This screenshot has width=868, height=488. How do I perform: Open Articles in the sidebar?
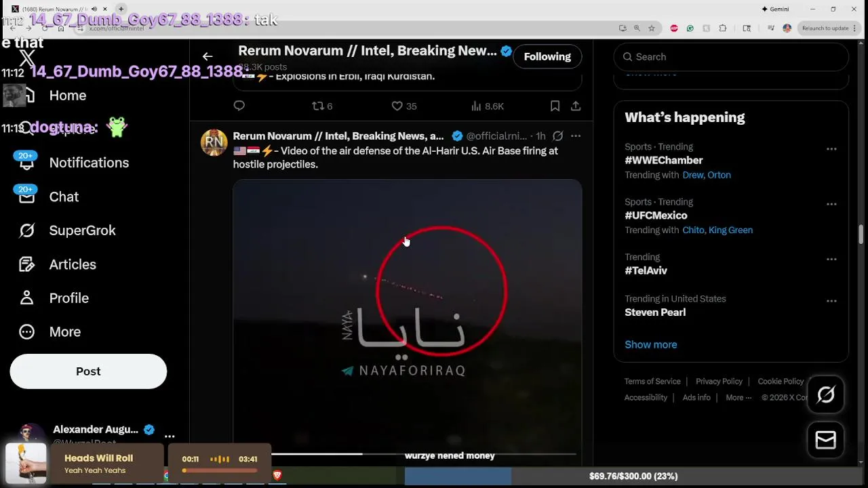click(x=73, y=264)
